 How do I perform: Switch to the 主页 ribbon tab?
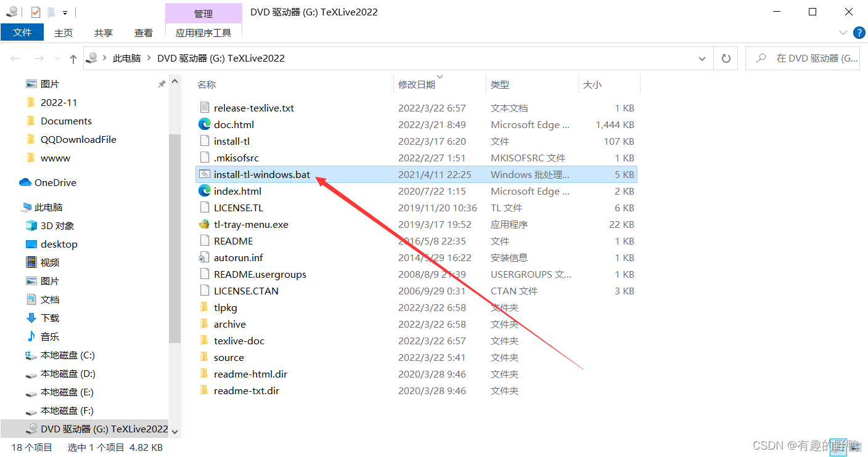click(63, 33)
